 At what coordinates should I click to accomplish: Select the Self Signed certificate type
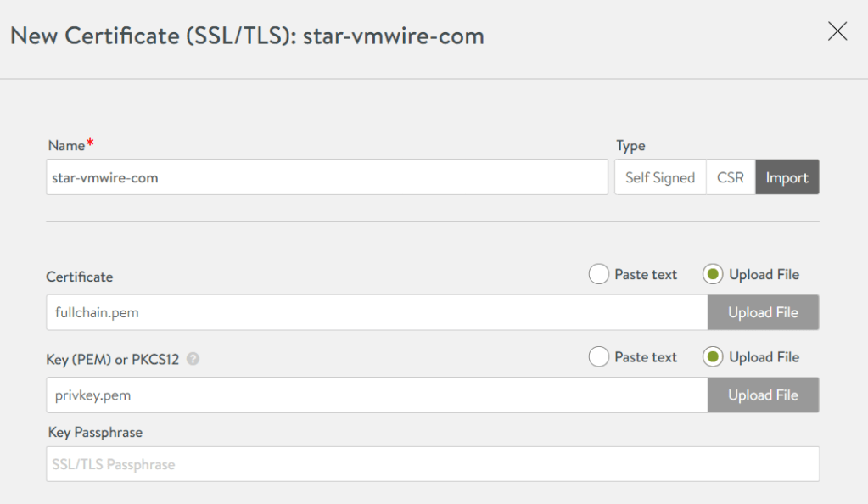coord(659,177)
